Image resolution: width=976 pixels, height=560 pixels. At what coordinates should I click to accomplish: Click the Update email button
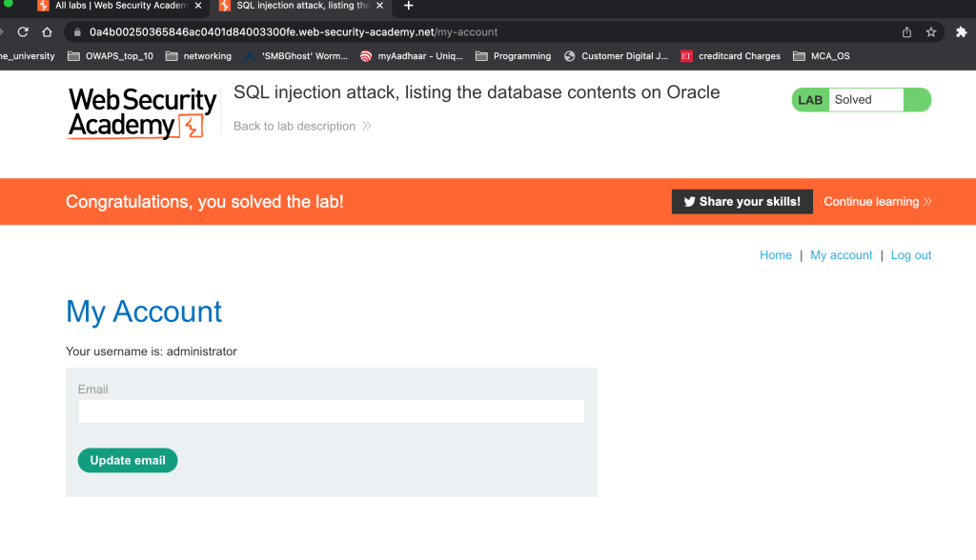coord(128,460)
